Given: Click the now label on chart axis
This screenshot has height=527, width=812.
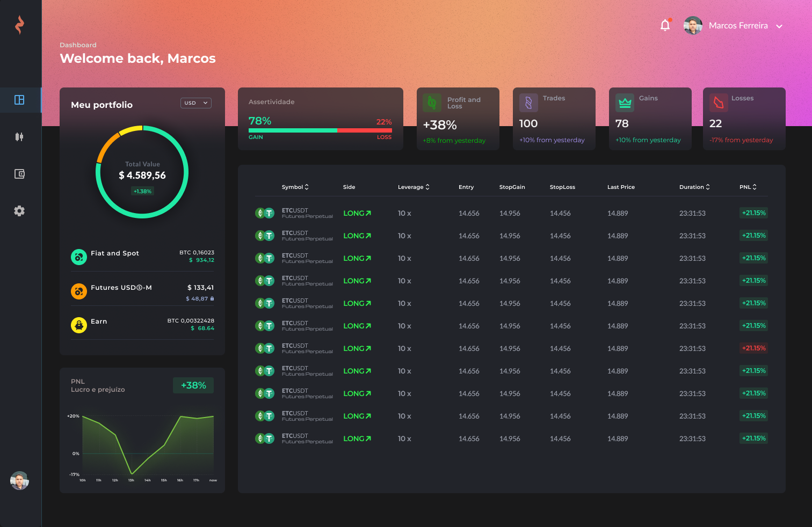Looking at the screenshot, I should pyautogui.click(x=213, y=480).
